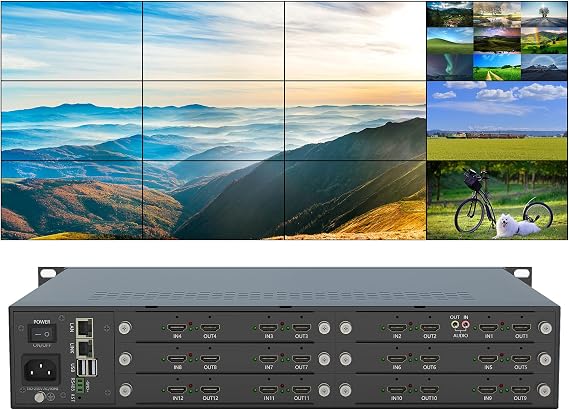
Task: Click the IN5 HDMI port
Action: tap(488, 359)
